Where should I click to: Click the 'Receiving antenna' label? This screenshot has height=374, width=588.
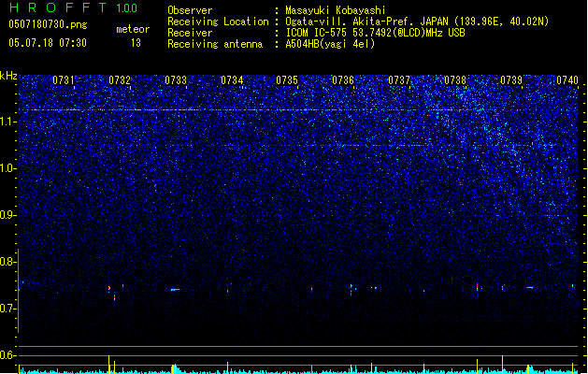[x=215, y=44]
